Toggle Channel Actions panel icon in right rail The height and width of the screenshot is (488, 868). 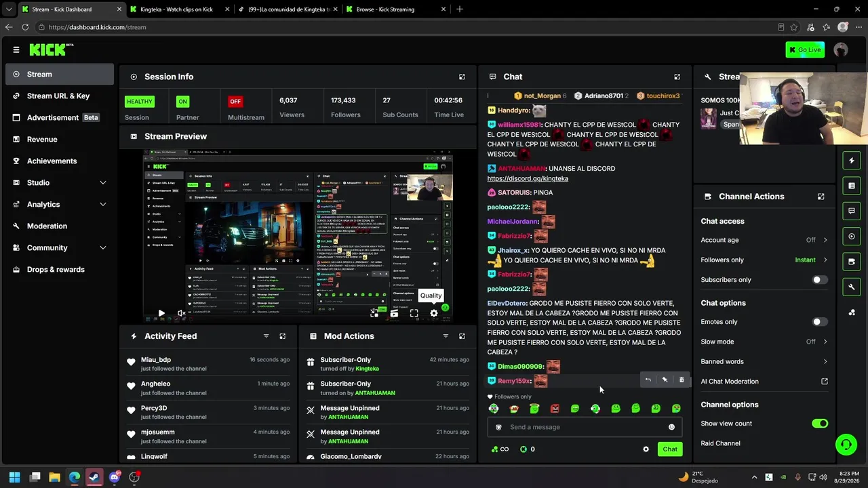click(852, 262)
